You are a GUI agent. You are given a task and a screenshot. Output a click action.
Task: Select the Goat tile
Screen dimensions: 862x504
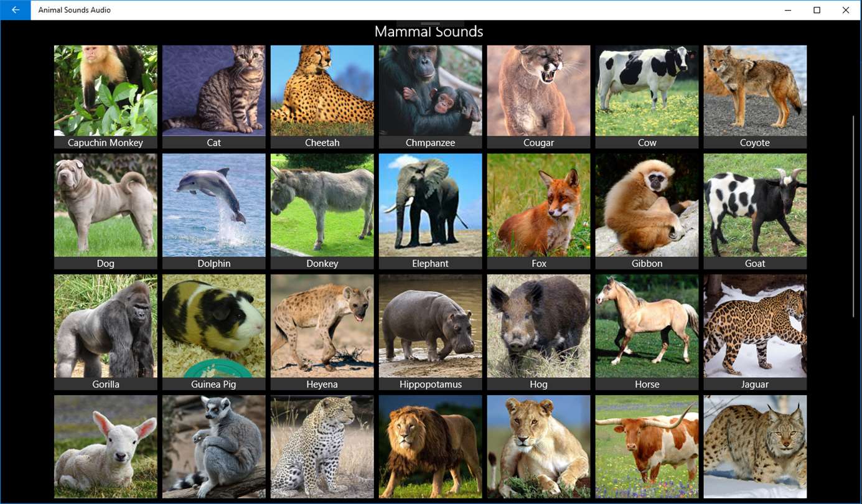pyautogui.click(x=756, y=212)
